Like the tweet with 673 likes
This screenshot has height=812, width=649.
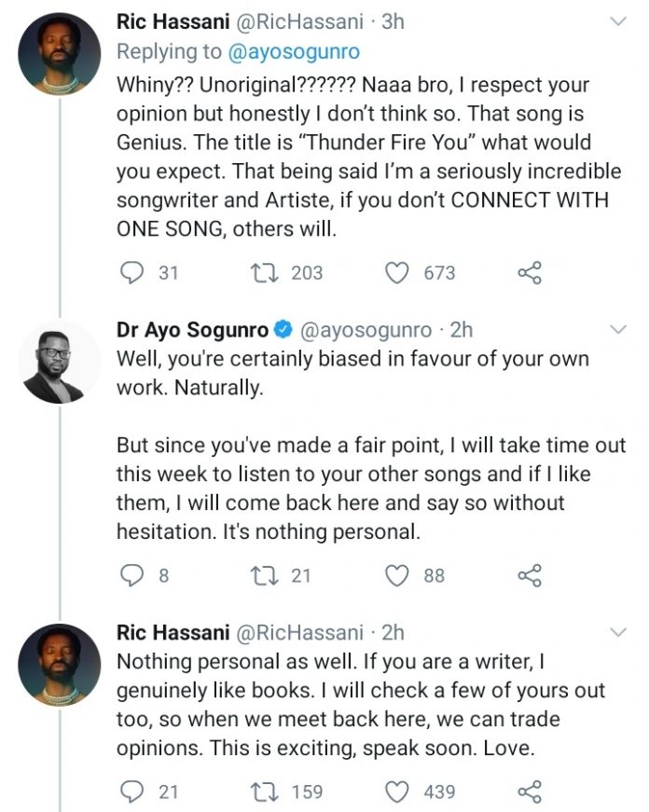398,272
